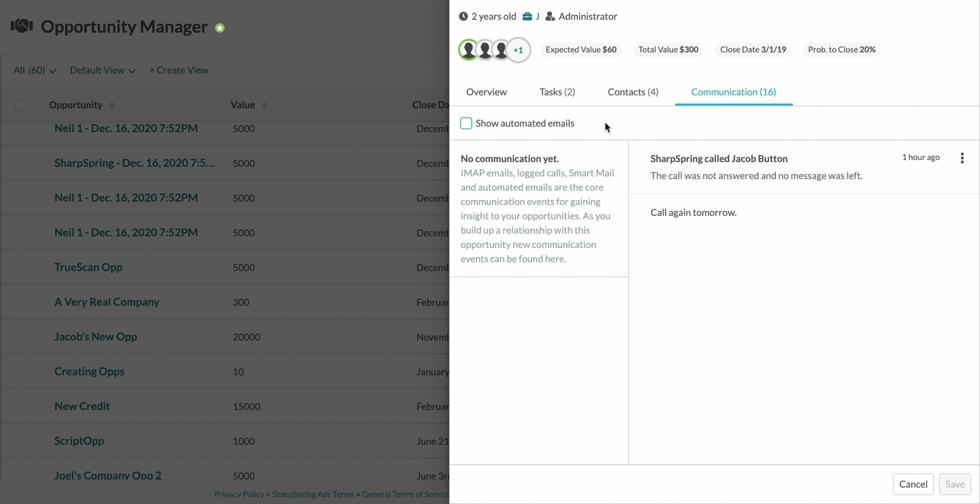Click the green star favorite icon
Viewport: 980px width, 504px height.
[x=220, y=28]
